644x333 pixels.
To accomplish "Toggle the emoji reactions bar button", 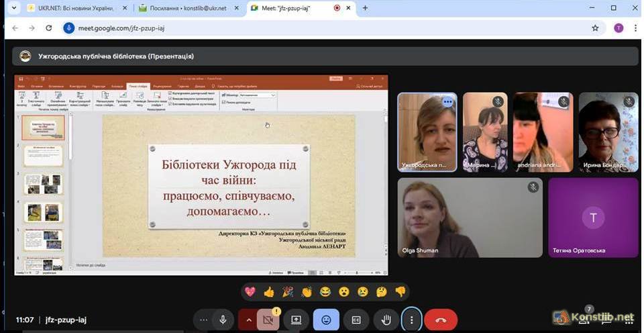I will 326,320.
